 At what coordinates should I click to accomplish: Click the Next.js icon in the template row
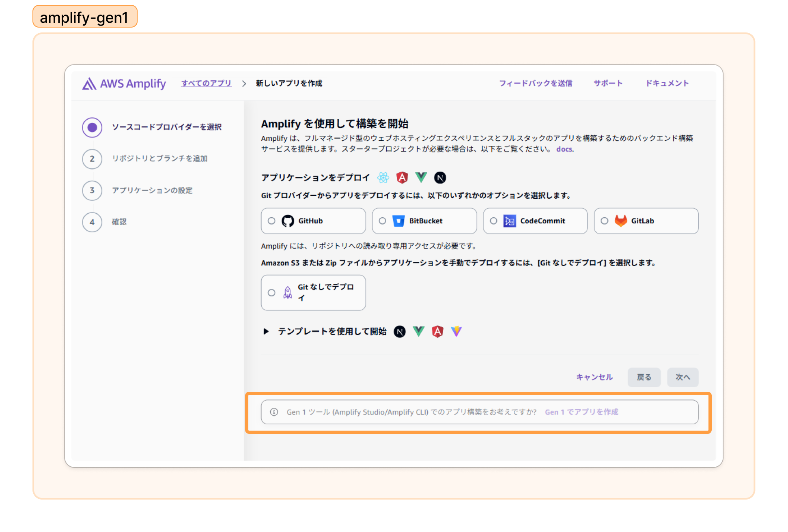click(400, 332)
